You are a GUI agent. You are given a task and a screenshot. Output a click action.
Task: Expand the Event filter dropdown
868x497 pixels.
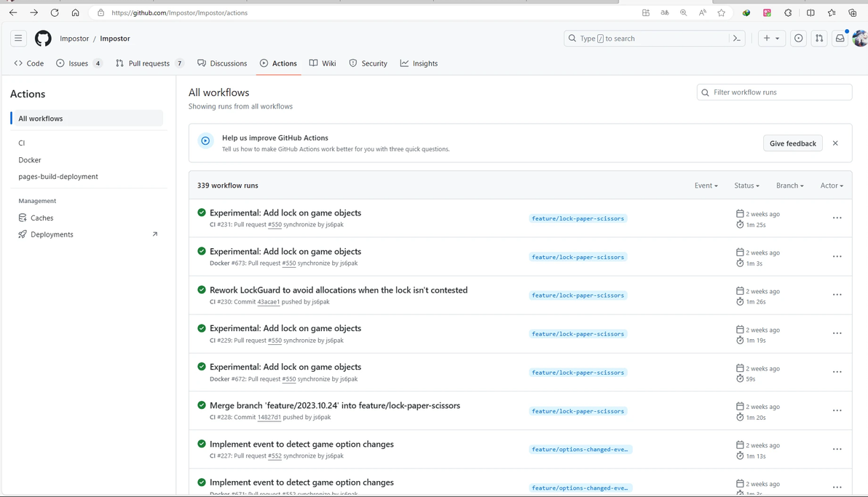(706, 186)
